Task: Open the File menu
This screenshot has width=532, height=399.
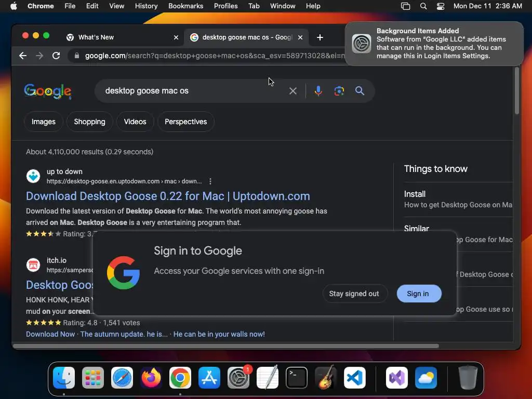Action: coord(70,6)
